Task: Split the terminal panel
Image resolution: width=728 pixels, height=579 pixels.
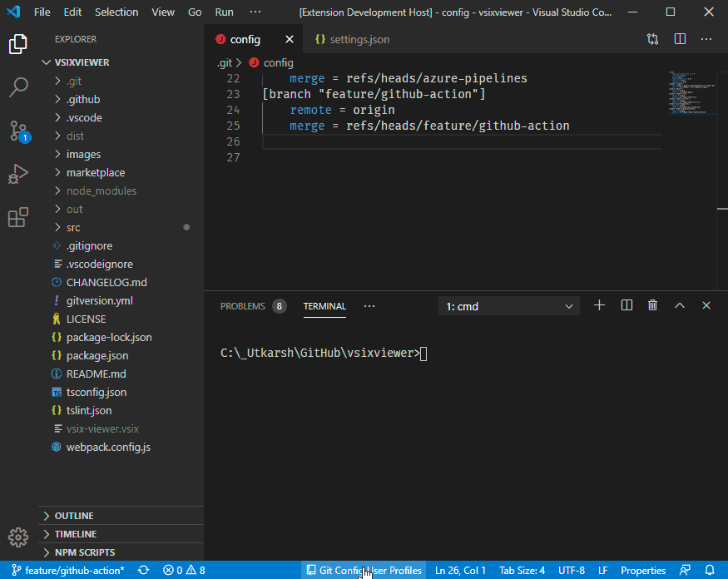Action: [x=626, y=305]
